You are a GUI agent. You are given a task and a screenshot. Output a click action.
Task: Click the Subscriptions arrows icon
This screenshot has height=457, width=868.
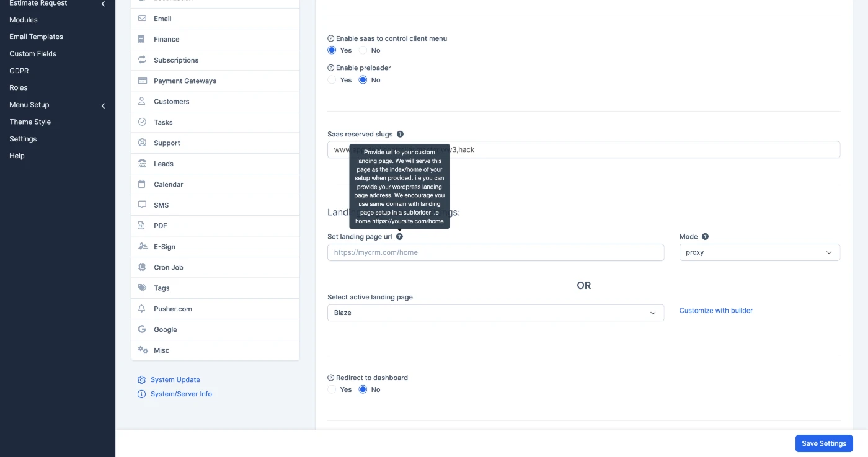pos(142,60)
